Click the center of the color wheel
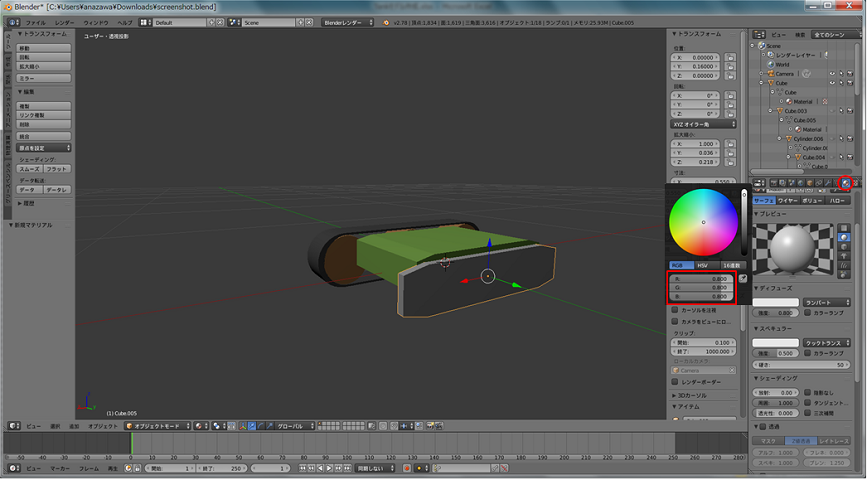The height and width of the screenshot is (480, 867). pyautogui.click(x=702, y=221)
